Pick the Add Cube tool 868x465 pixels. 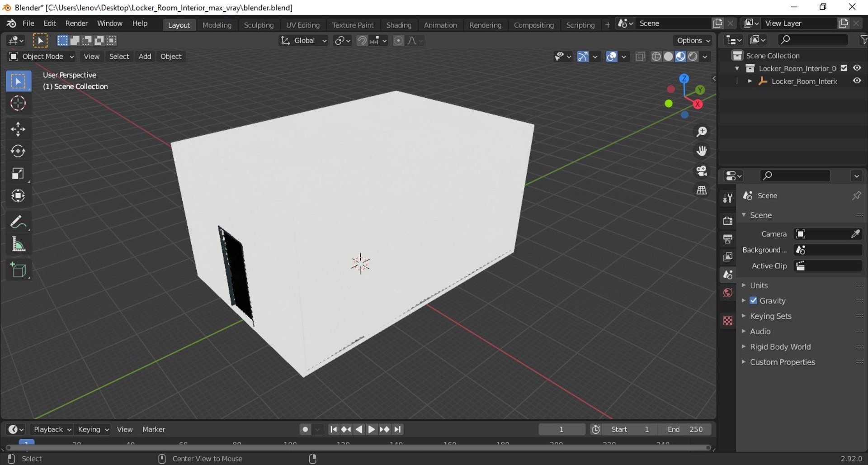(x=18, y=270)
